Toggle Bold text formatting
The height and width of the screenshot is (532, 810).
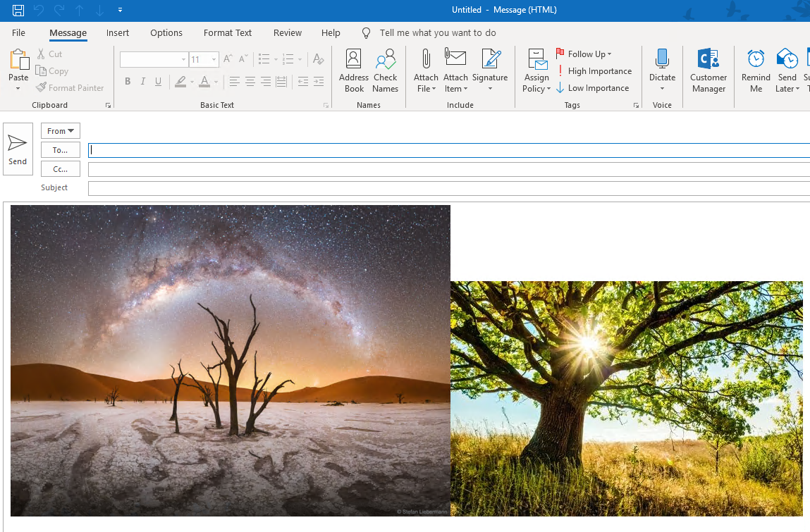128,82
